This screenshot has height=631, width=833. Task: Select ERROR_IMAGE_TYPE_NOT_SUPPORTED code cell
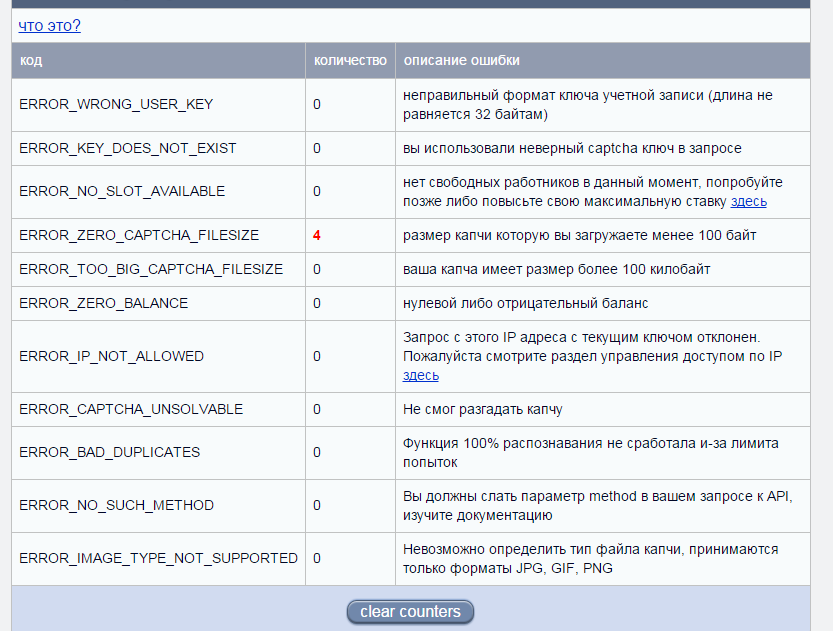coord(158,558)
